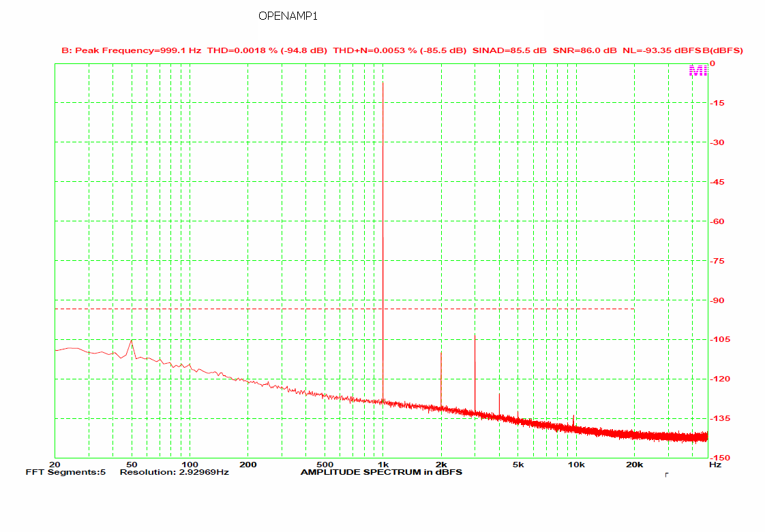The height and width of the screenshot is (532, 765).
Task: Select the SINAD=85.5 dB readout
Action: coord(509,50)
